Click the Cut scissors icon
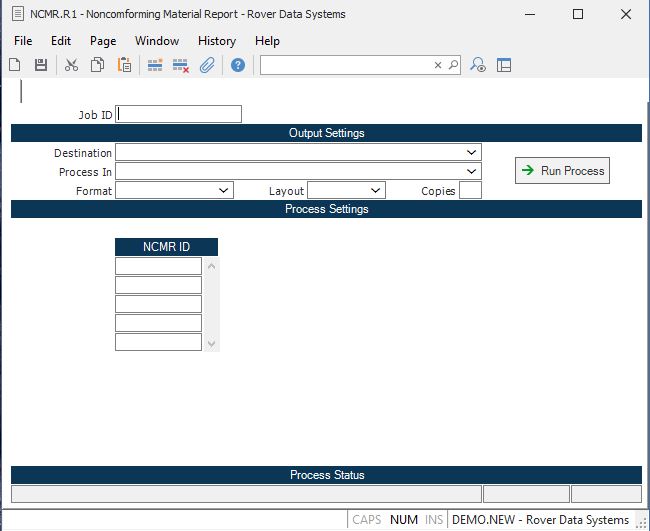650x531 pixels. pos(71,65)
